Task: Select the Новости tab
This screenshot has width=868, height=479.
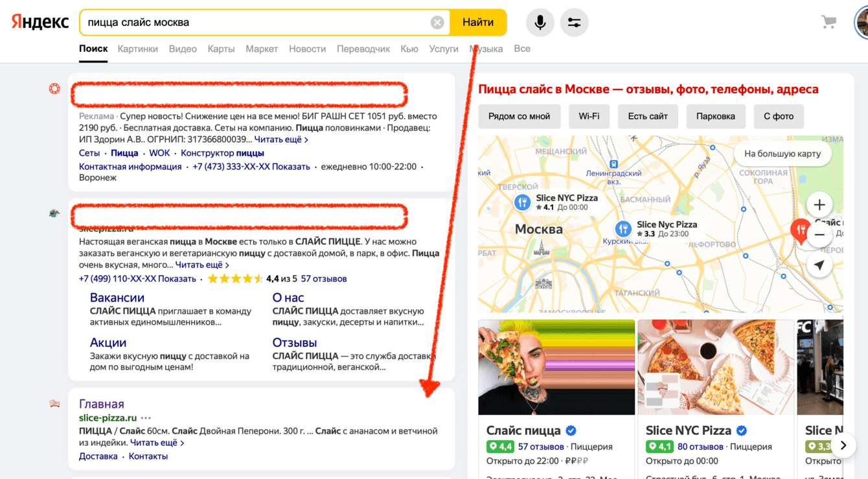Action: pyautogui.click(x=307, y=49)
